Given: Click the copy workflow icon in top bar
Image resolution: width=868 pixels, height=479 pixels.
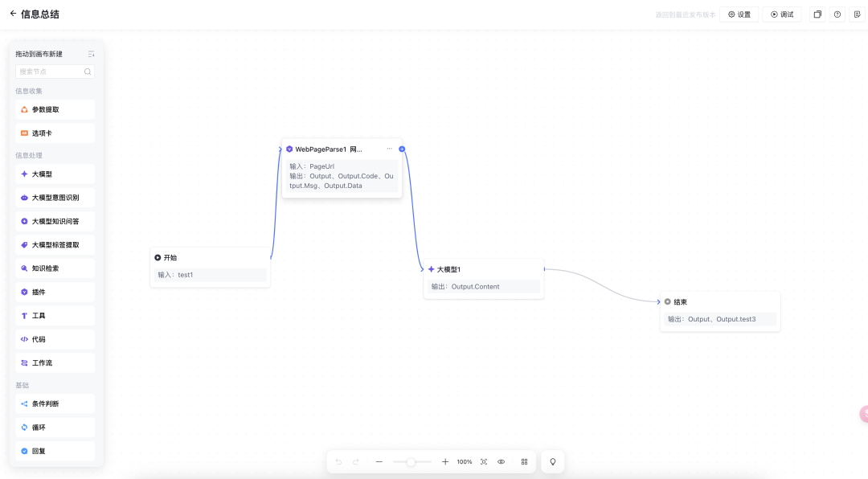Looking at the screenshot, I should [817, 14].
